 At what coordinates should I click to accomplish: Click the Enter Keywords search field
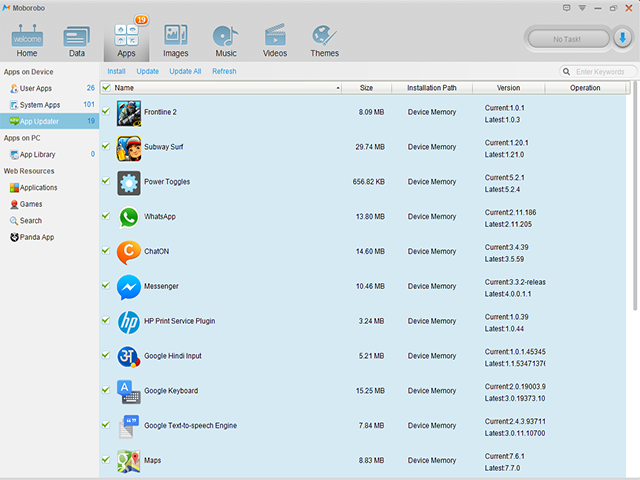click(599, 71)
